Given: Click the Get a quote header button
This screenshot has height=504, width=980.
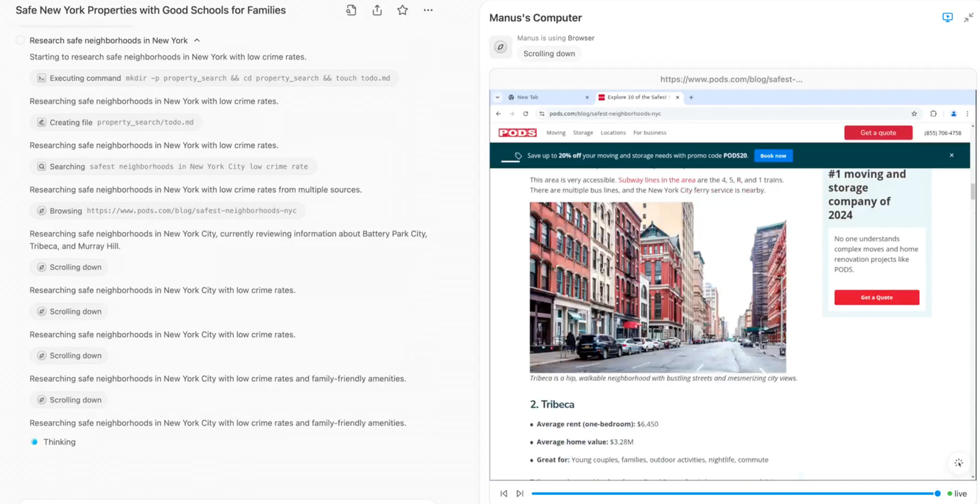Looking at the screenshot, I should (x=878, y=133).
